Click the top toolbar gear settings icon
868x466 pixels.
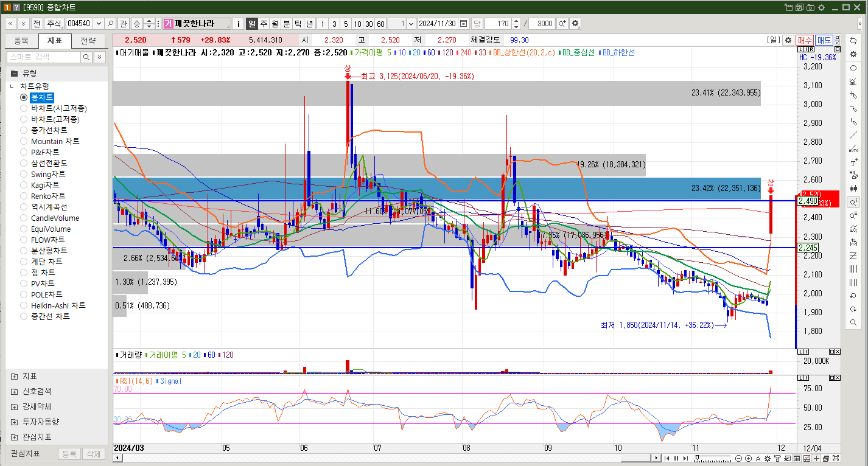pyautogui.click(x=575, y=24)
